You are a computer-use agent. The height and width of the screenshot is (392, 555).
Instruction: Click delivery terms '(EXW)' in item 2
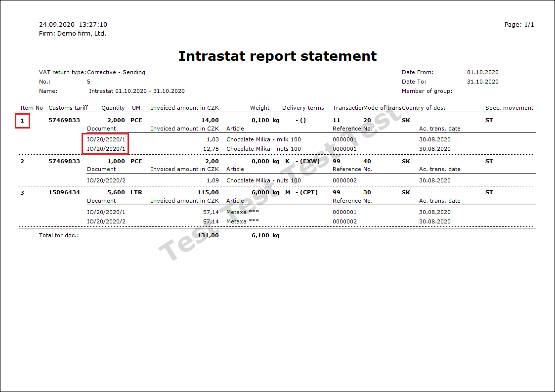tap(310, 161)
